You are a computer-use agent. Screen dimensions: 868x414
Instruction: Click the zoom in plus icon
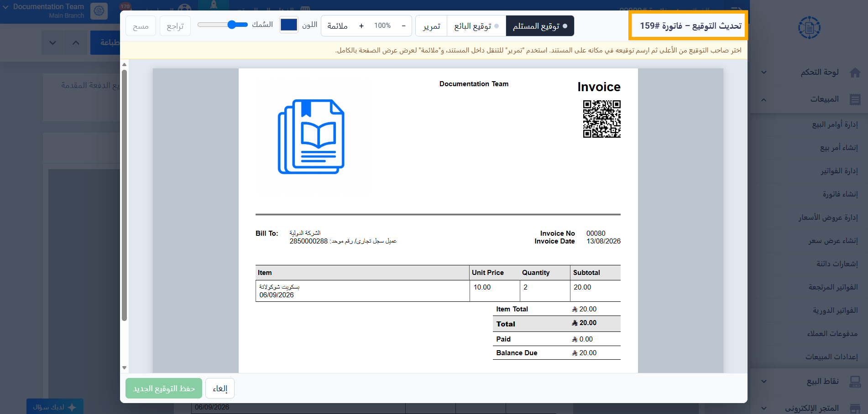[x=361, y=26]
